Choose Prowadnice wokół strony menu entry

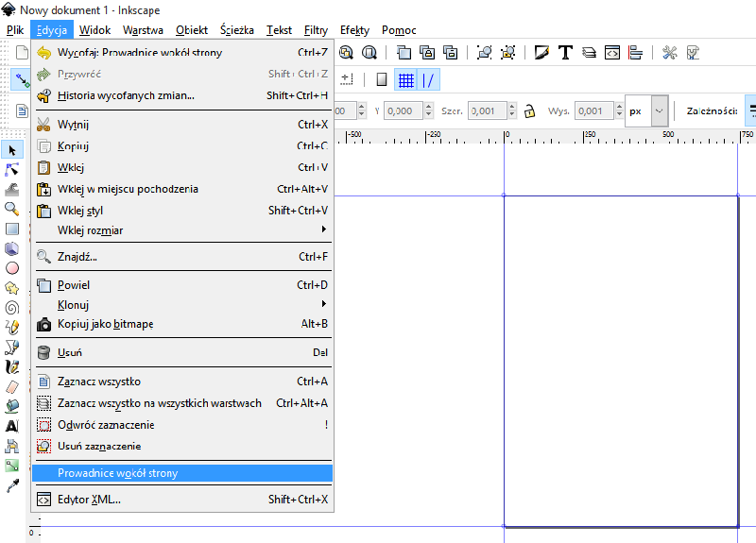point(182,473)
